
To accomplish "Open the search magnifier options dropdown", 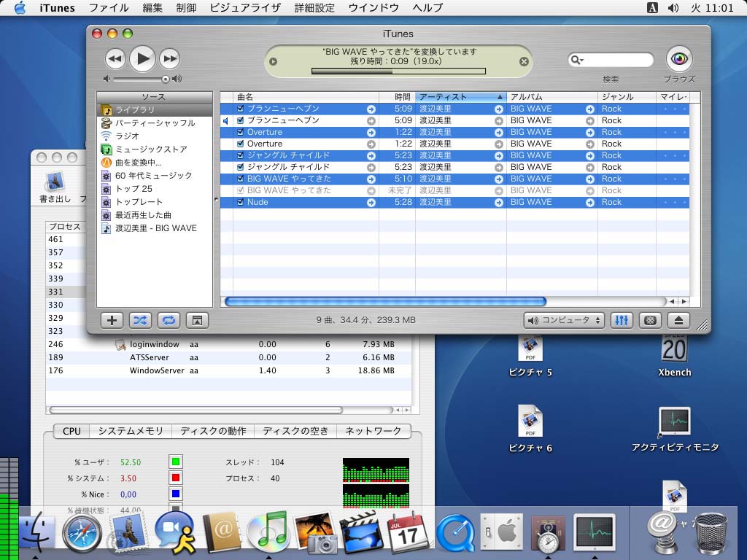I will coord(577,60).
